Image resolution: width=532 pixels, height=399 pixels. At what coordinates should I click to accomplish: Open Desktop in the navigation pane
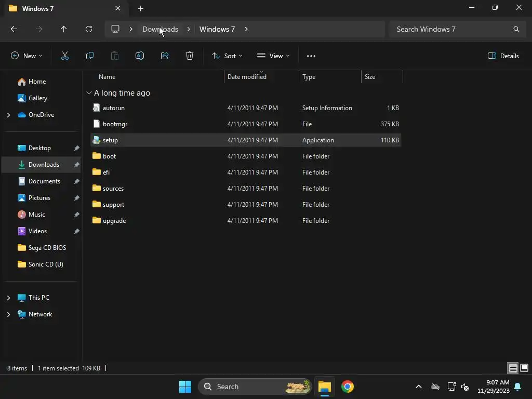click(42, 148)
